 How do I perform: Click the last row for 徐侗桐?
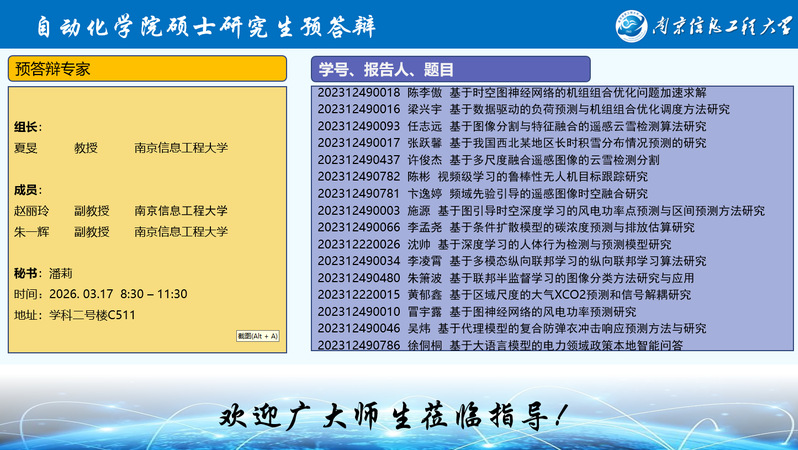pyautogui.click(x=500, y=345)
